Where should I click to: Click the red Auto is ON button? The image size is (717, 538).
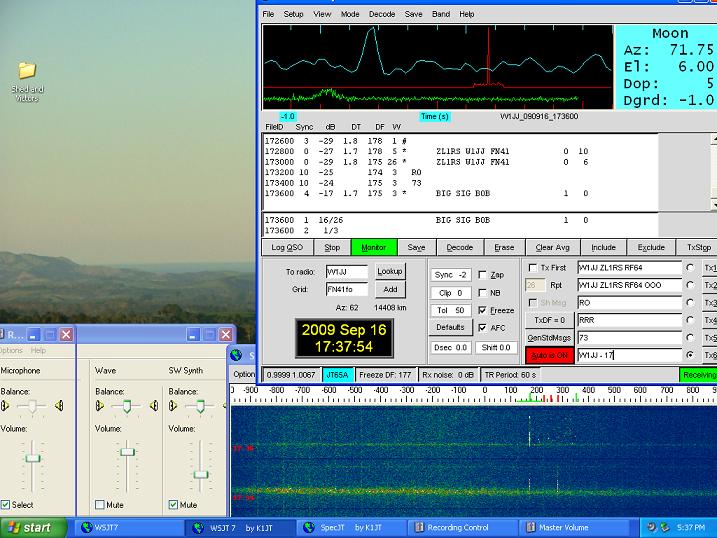click(548, 355)
